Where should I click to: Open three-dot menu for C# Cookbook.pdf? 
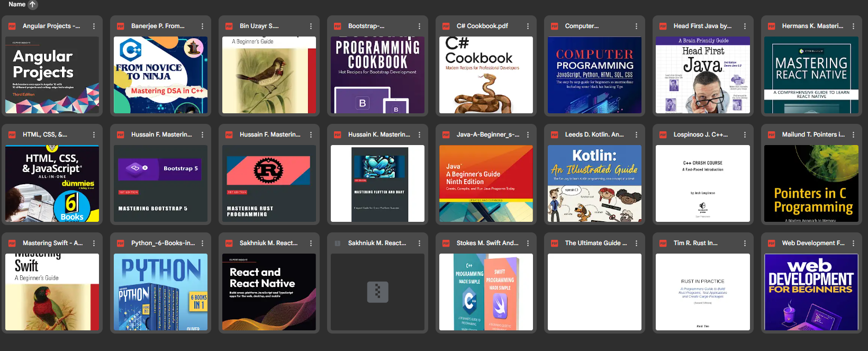pos(528,26)
